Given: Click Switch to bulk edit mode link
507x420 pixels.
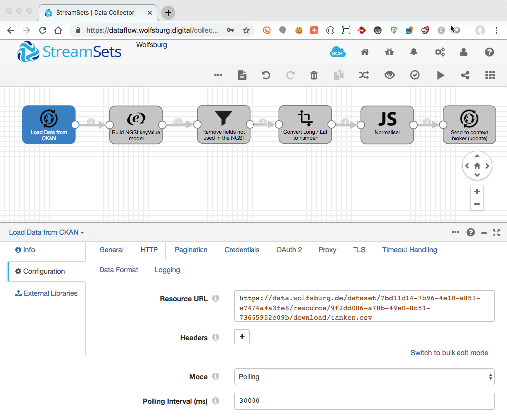Looking at the screenshot, I should point(449,353).
